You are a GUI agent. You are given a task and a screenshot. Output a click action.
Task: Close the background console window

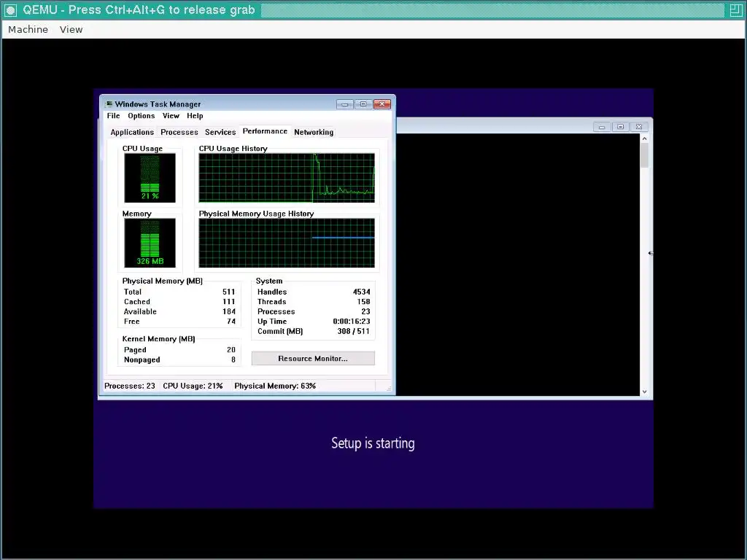pos(639,127)
